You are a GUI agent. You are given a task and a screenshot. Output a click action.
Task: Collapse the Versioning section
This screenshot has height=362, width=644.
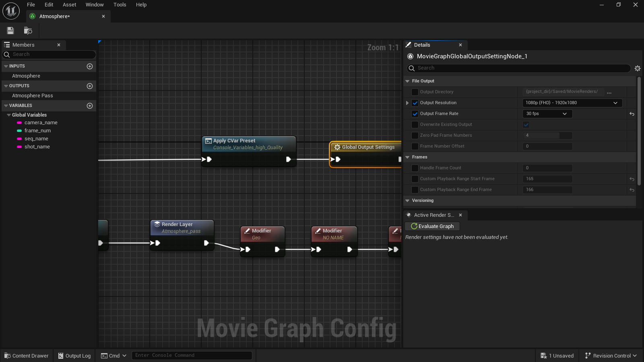pyautogui.click(x=407, y=201)
